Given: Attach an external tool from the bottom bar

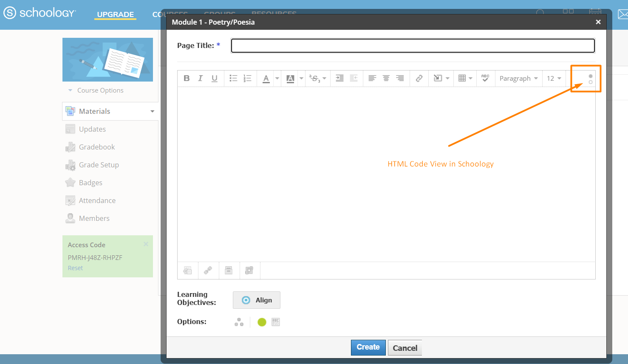Looking at the screenshot, I should pyautogui.click(x=249, y=271).
